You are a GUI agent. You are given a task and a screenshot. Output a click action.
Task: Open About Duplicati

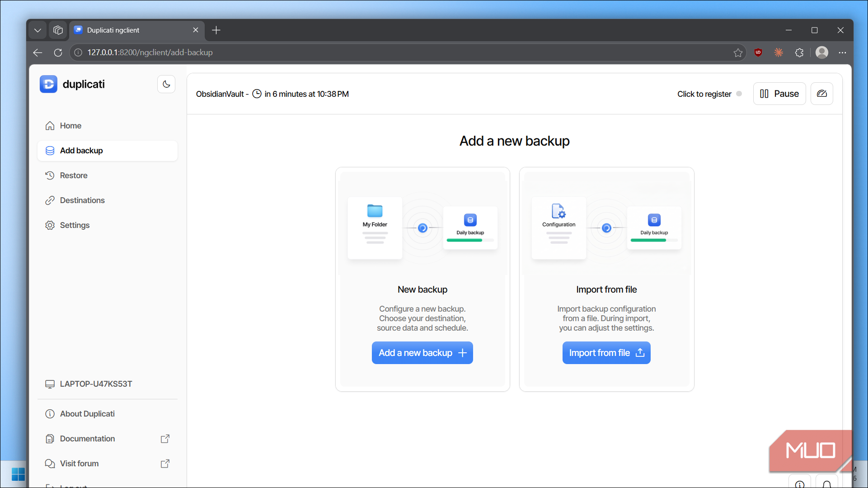pos(108,414)
